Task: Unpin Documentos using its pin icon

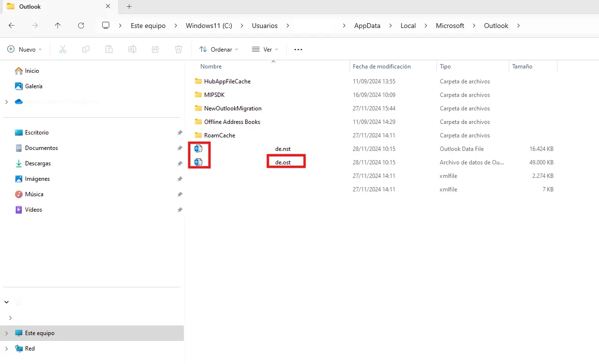Action: (180, 148)
